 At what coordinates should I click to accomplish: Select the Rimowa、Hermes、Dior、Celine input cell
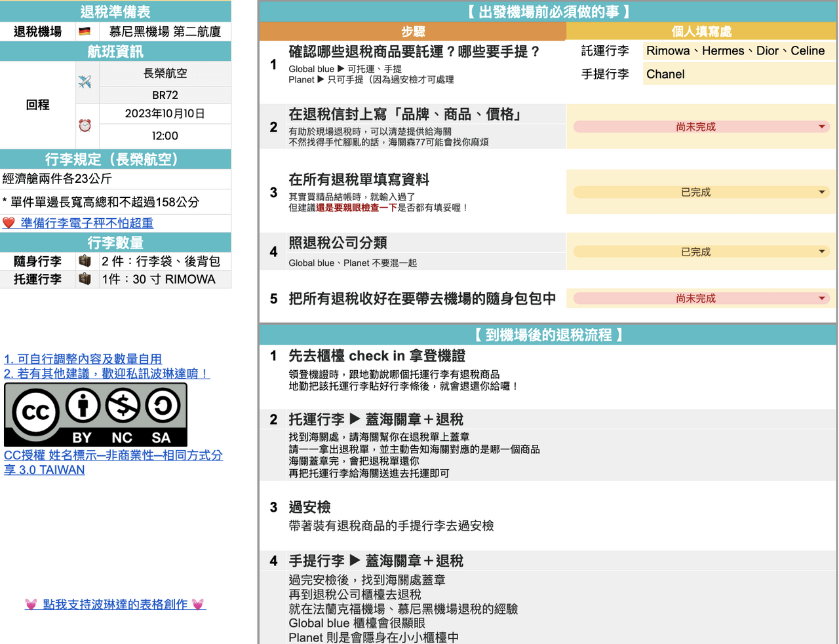pos(739,51)
